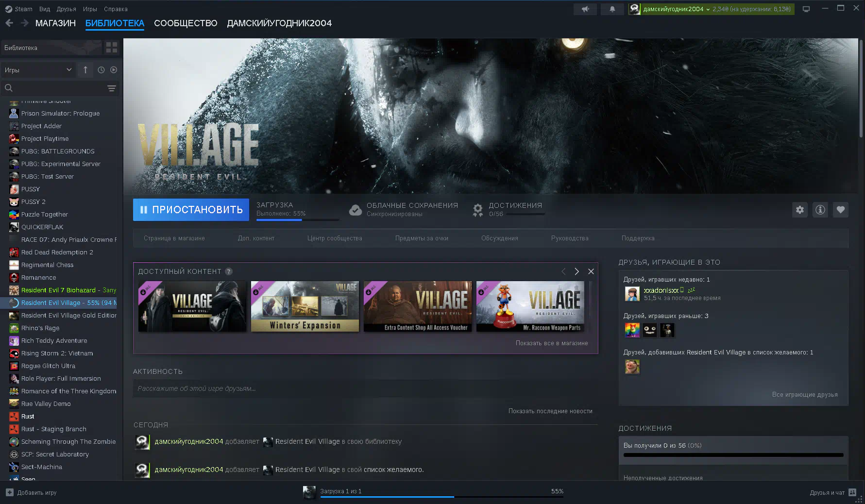Open Страница в магазине link
This screenshot has height=504, width=865.
pos(174,238)
